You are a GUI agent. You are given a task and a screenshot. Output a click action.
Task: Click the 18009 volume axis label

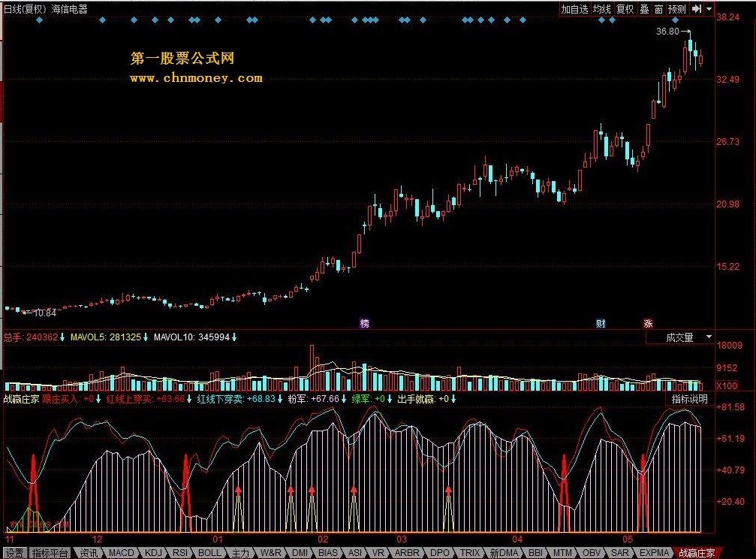(x=730, y=345)
